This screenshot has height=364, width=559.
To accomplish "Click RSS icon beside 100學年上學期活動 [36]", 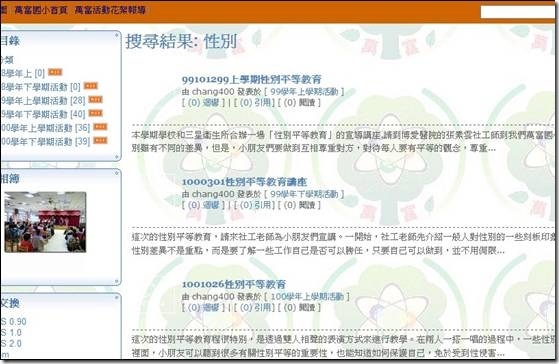I will click(x=100, y=127).
